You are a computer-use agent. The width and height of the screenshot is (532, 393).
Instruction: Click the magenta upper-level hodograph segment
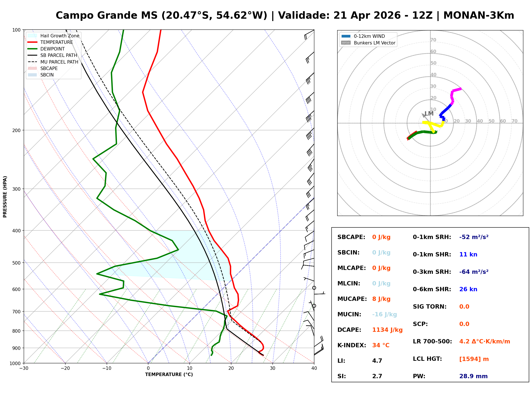[x=457, y=90]
